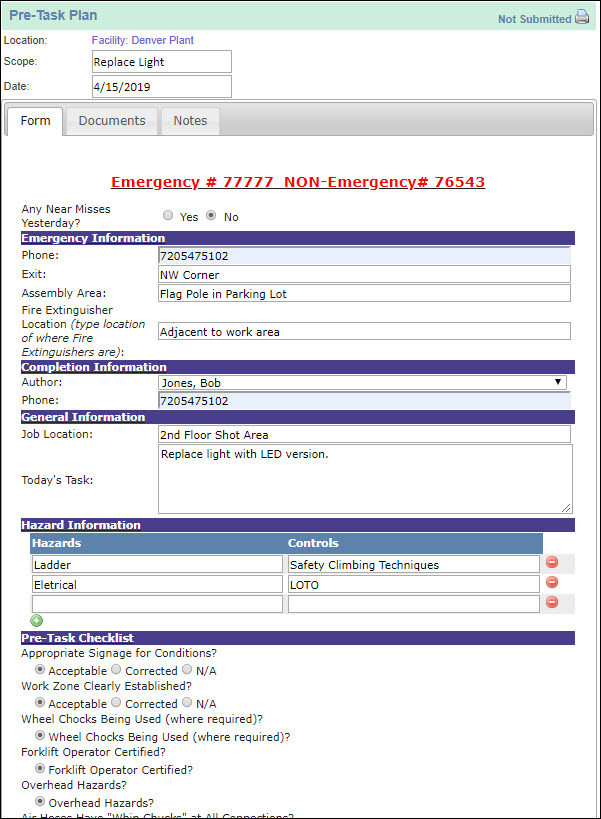
Task: Select No for near misses yesterday
Action: (211, 216)
